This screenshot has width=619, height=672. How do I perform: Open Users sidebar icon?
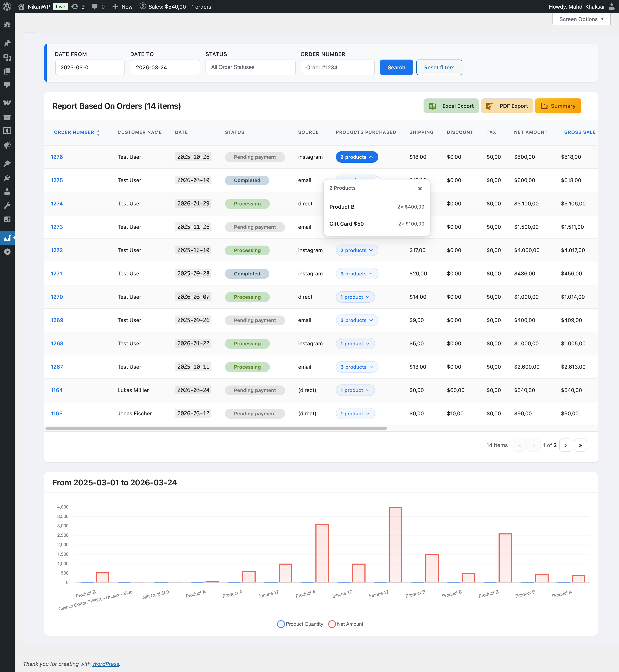(7, 192)
